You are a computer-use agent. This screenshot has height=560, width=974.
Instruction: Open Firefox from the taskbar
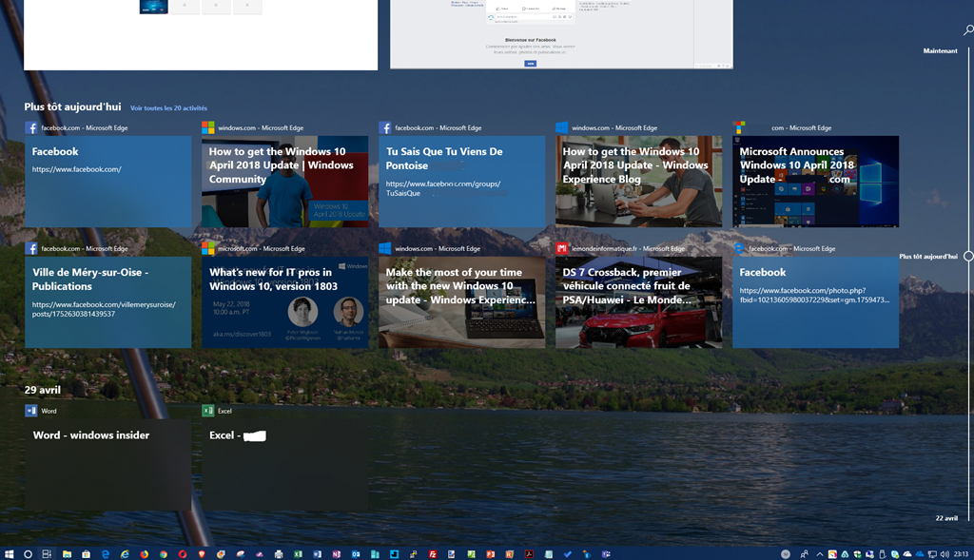pyautogui.click(x=145, y=553)
